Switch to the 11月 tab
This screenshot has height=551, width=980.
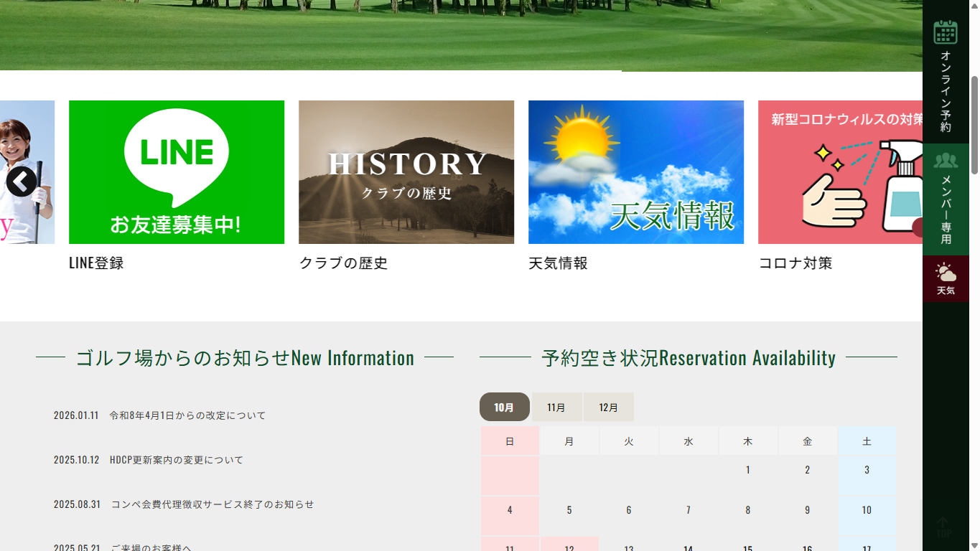556,407
